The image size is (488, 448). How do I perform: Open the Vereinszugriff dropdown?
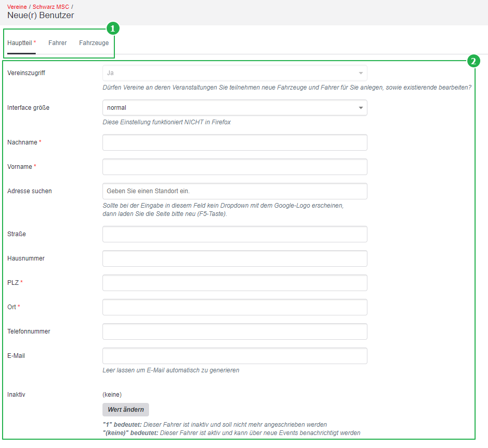coord(234,73)
